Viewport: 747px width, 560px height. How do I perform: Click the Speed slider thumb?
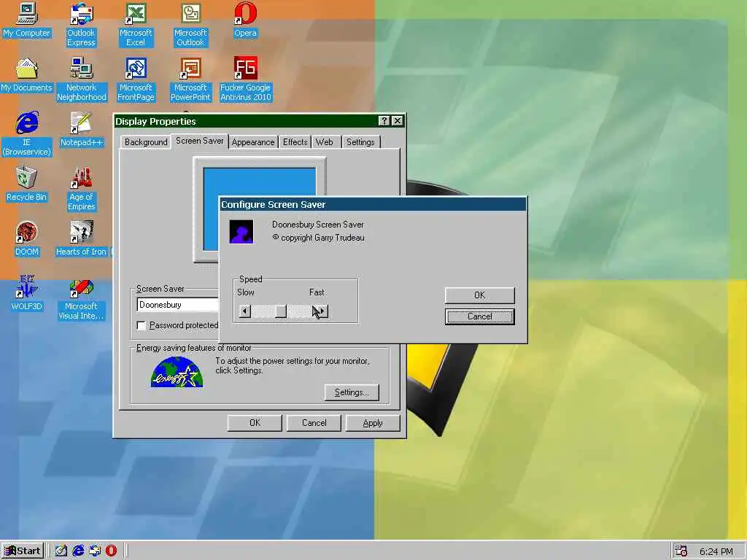pyautogui.click(x=281, y=311)
